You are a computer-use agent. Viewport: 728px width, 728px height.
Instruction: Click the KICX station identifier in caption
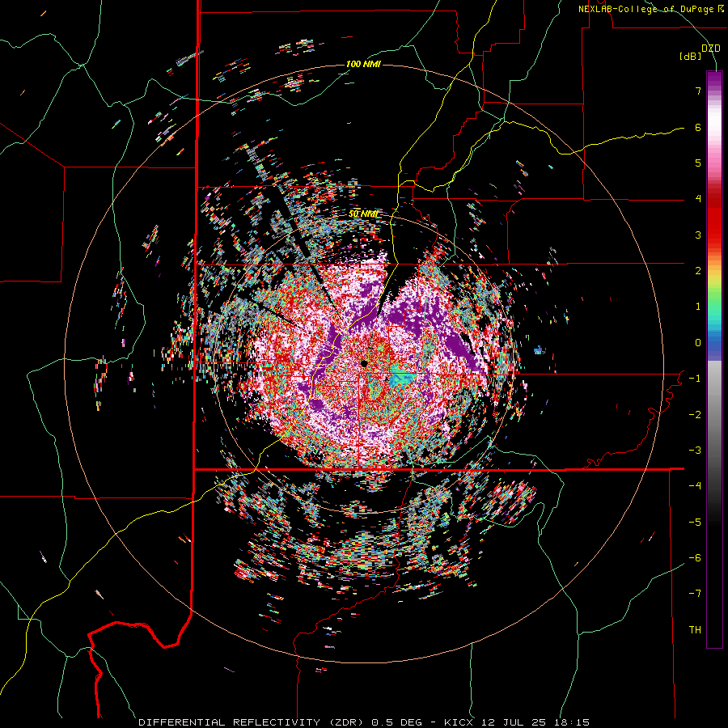(x=459, y=722)
